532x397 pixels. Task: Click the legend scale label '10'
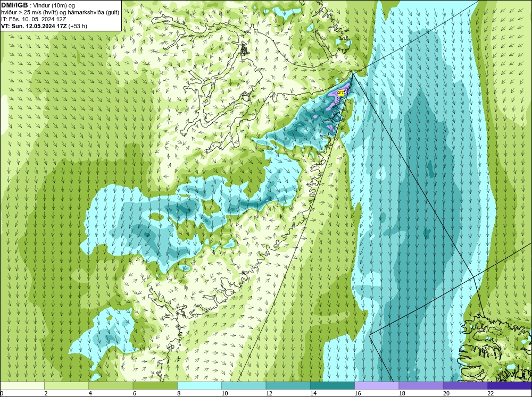tap(225, 393)
